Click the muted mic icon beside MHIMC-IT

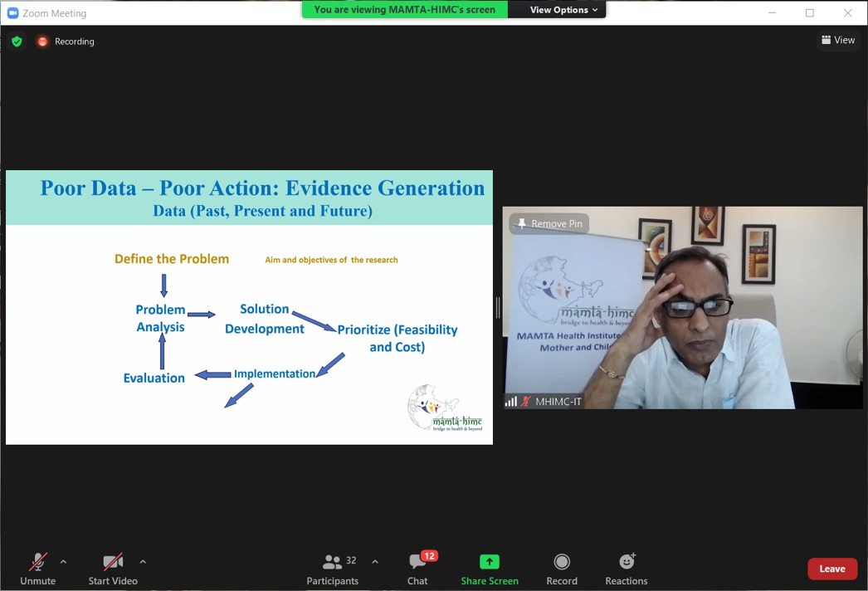point(525,402)
